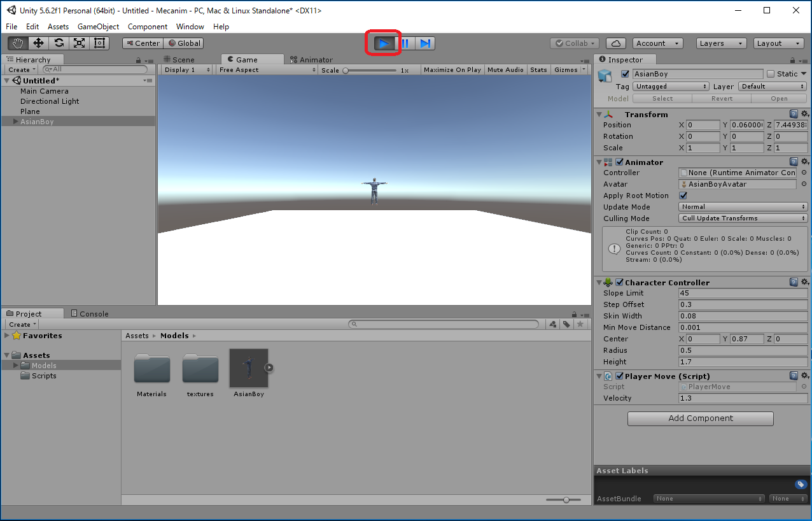Select the Move tool
The image size is (812, 521).
pos(38,43)
